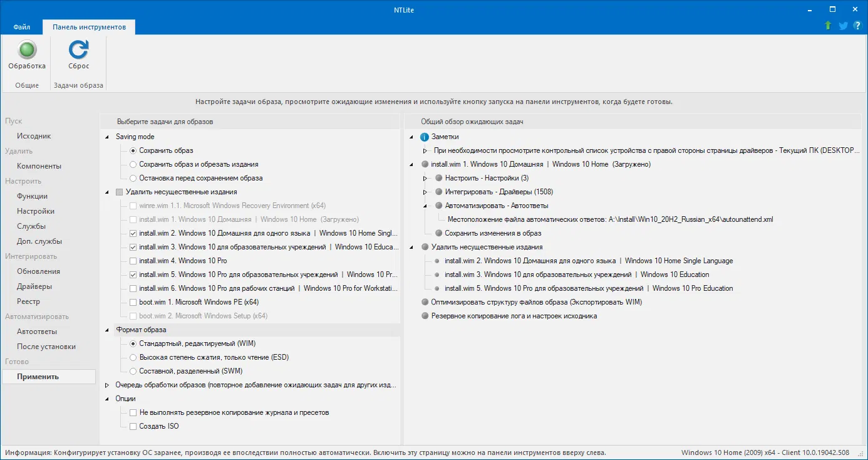
Task: Expand the Интегрировать - Драйверы (1508) node
Action: [x=425, y=192]
